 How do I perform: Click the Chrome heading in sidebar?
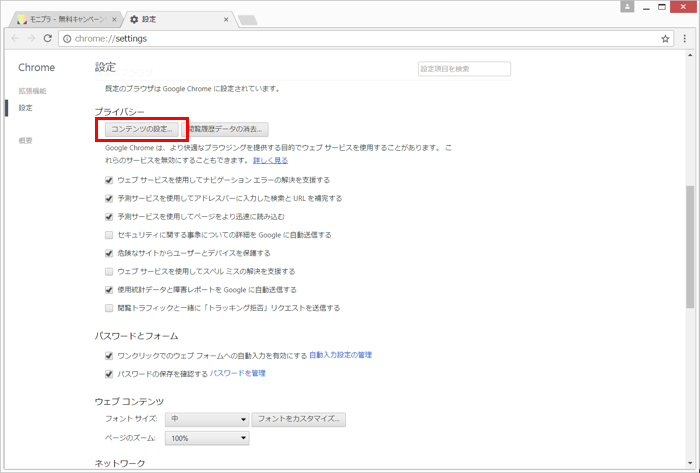pos(37,67)
